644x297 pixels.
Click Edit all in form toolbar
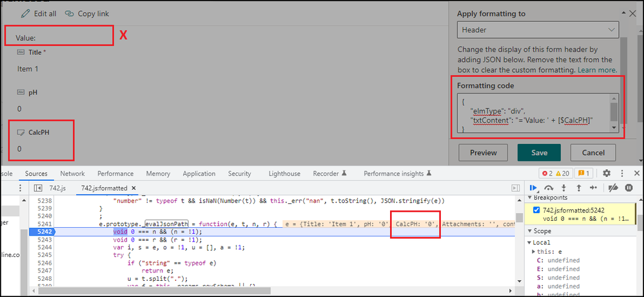tap(39, 14)
